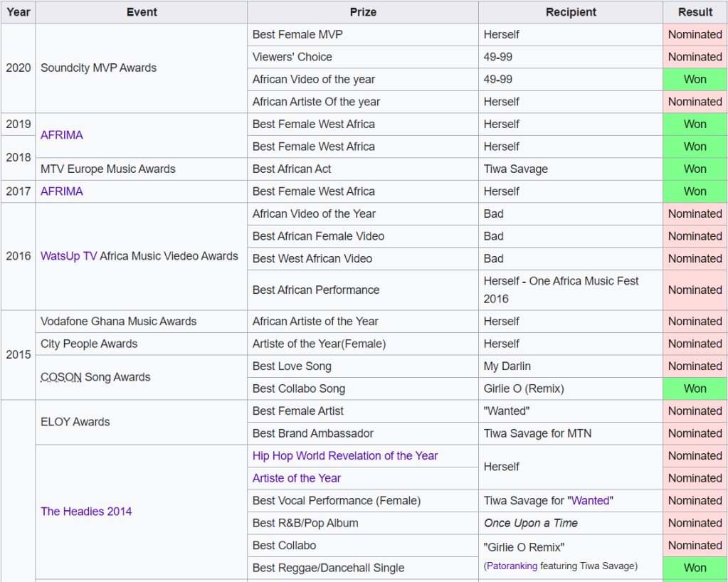Click the Prize column header
Screen dimensions: 728x582
(363, 12)
